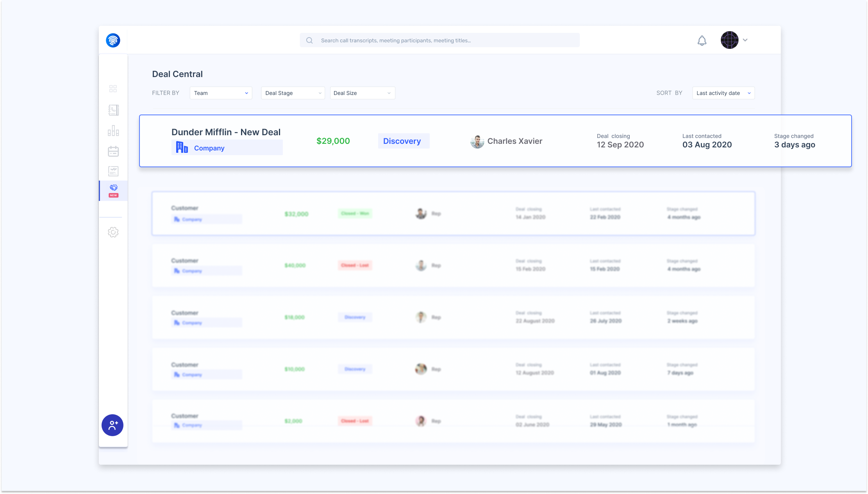Click Company tag in the $32,000 row
Screen dimensions: 868x494
point(207,219)
